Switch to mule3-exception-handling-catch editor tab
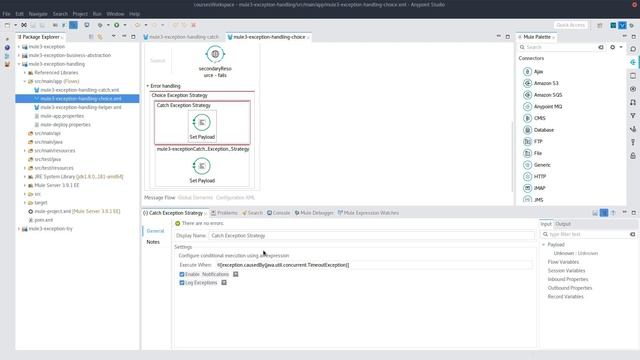The width and height of the screenshot is (640, 360). click(x=181, y=37)
